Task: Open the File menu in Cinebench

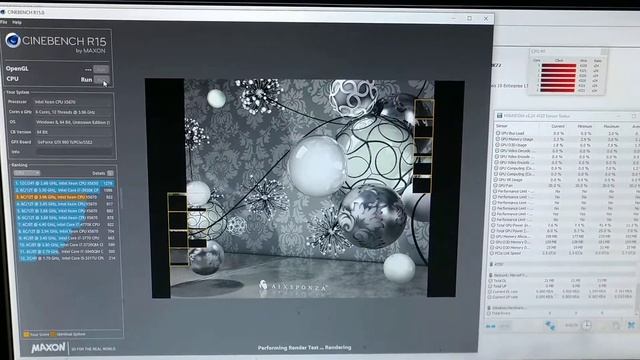Action: (3, 22)
